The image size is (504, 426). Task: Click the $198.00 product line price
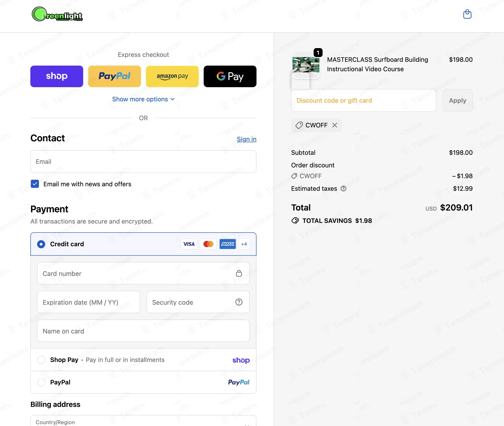coord(461,60)
